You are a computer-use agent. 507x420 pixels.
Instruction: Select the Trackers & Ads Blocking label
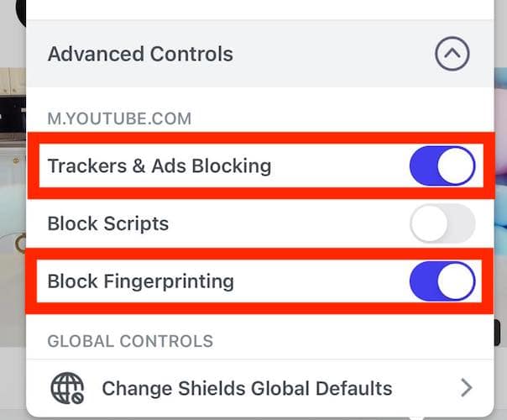(159, 165)
